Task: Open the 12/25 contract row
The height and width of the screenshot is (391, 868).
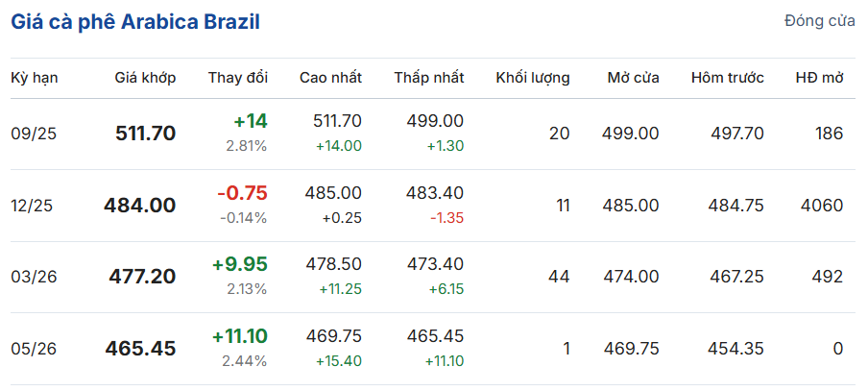Action: click(433, 206)
